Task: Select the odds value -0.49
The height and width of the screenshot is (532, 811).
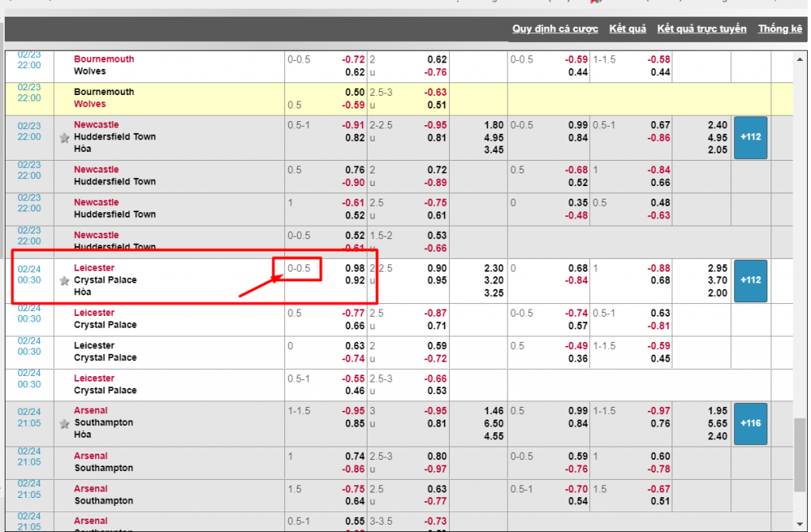Action: click(577, 346)
